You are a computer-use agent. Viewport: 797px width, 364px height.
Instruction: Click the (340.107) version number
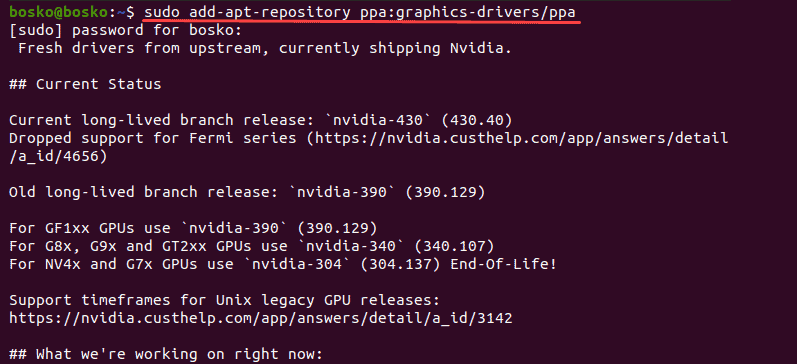[453, 247]
